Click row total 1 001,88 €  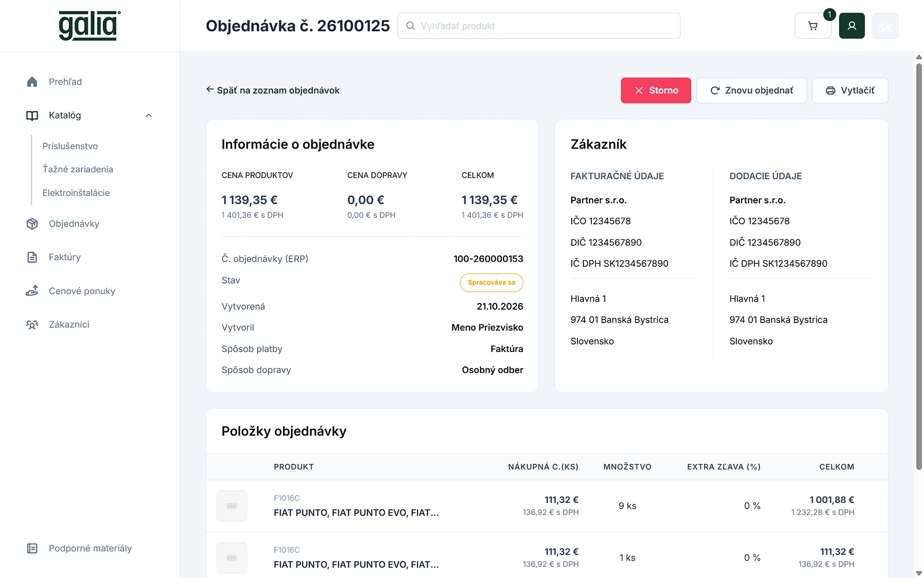coord(832,500)
